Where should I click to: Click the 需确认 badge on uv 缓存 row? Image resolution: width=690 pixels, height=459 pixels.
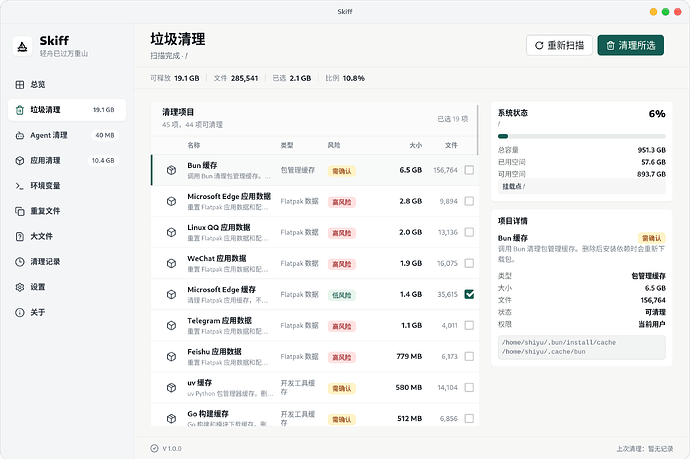[341, 389]
